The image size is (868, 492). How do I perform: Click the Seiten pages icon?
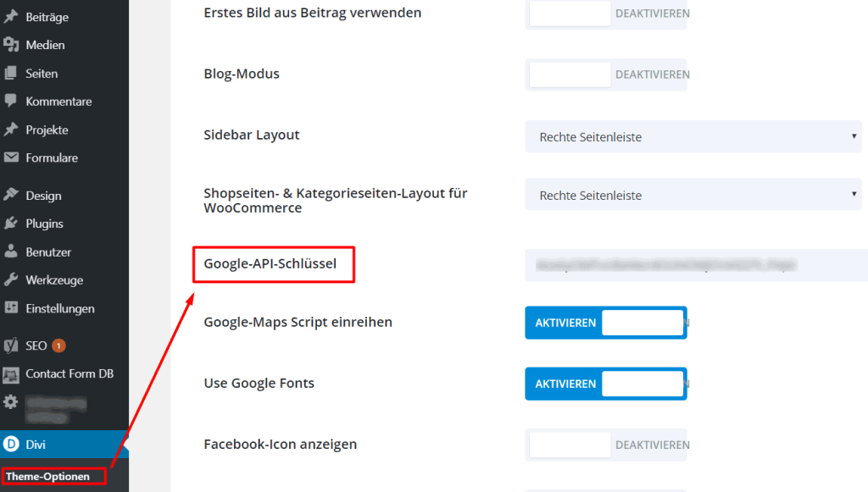10,73
